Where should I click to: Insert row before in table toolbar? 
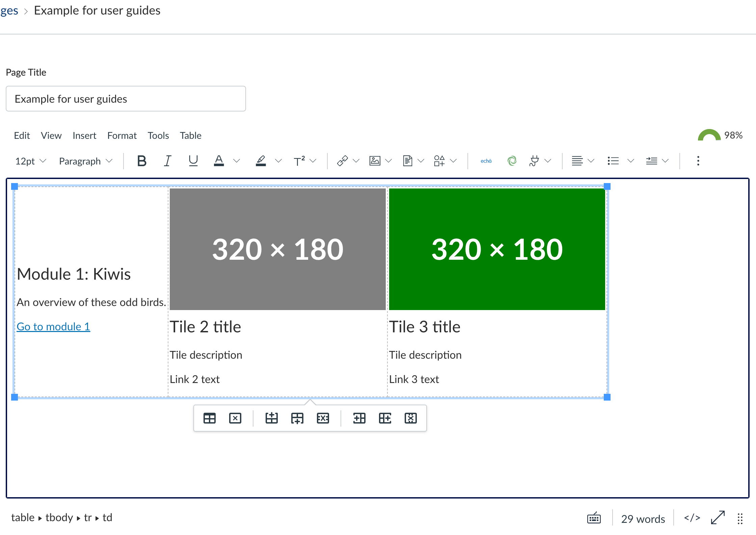point(271,418)
